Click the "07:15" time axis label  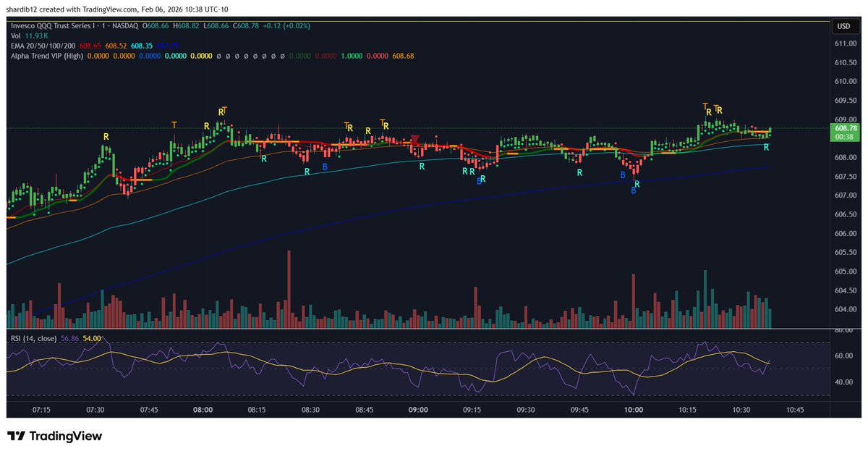pyautogui.click(x=41, y=409)
